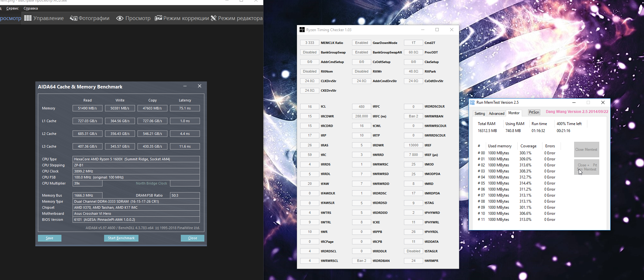Click the ProcODT 60.0Ω field

pos(413,52)
